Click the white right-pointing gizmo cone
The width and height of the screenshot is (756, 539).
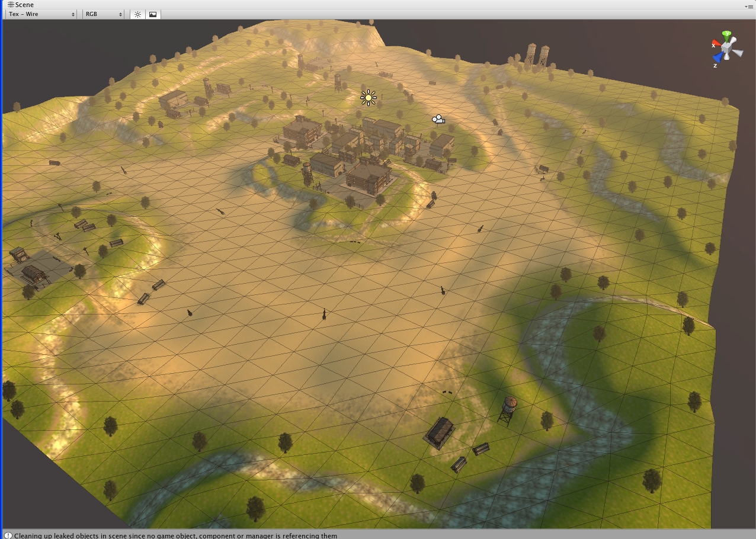click(738, 53)
